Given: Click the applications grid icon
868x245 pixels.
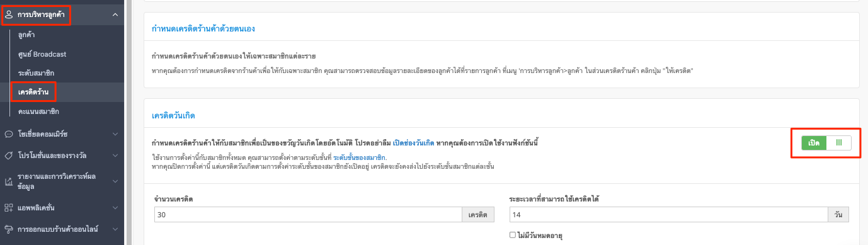Looking at the screenshot, I should (x=9, y=207).
